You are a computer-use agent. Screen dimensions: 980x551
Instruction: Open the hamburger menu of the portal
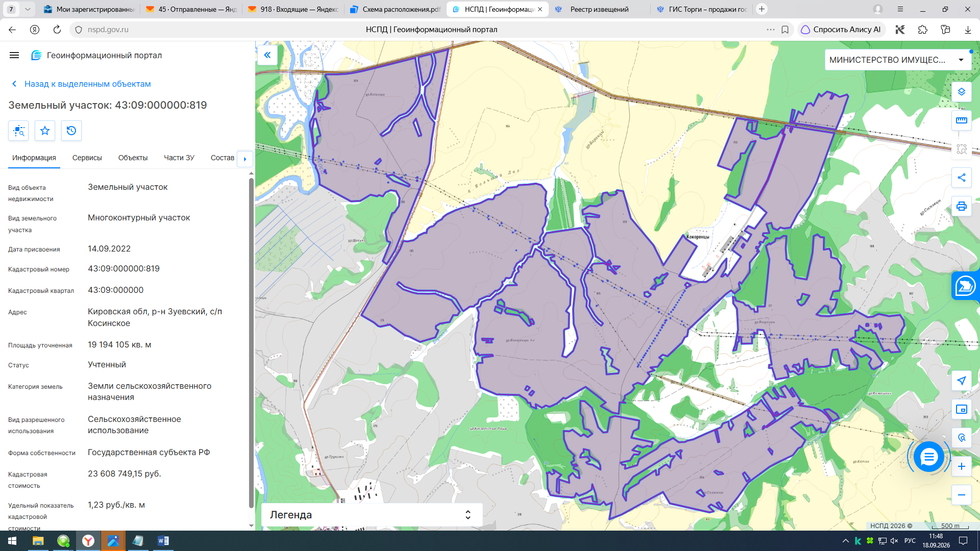point(14,55)
